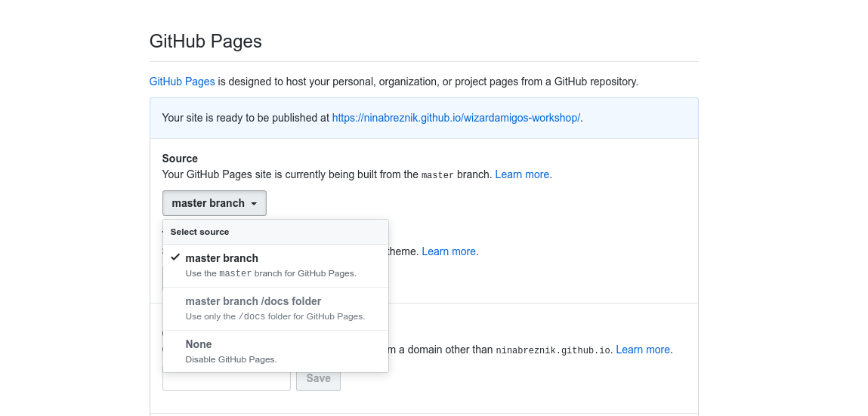868x416 pixels.
Task: Open the ninabreznik.github.io wizardamigos-workshop site URL
Action: (456, 118)
